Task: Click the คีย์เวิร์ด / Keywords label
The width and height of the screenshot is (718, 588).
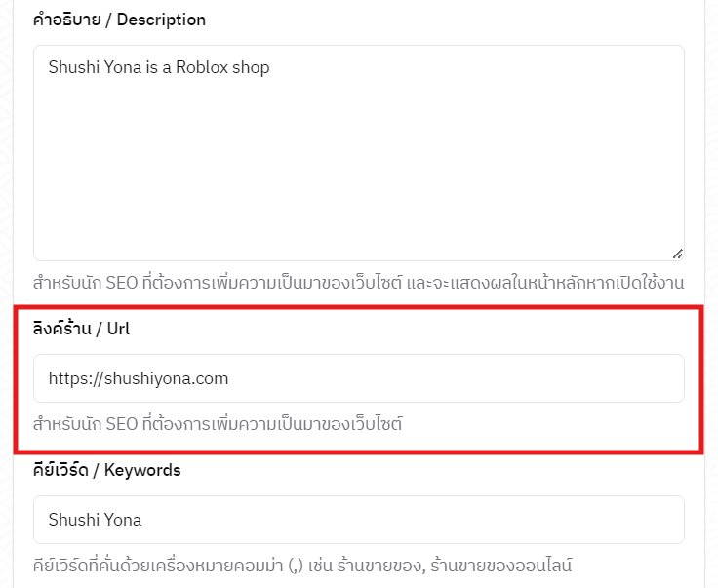Action: [x=107, y=470]
